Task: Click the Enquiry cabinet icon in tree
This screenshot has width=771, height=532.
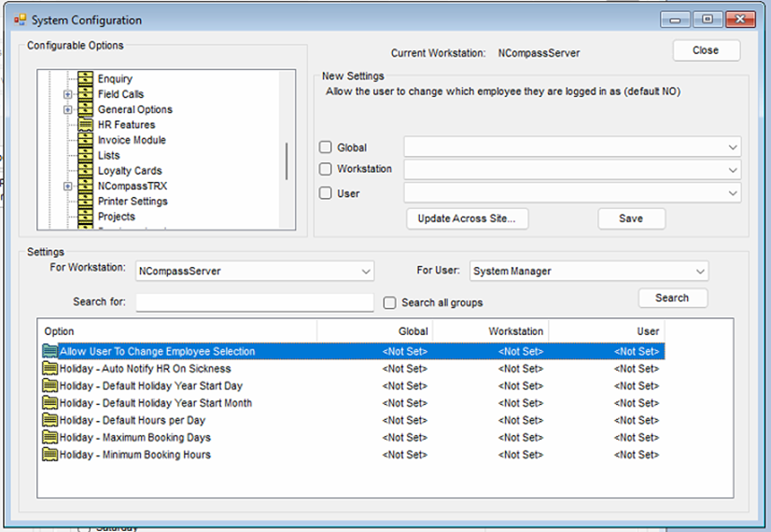Action: coord(86,78)
